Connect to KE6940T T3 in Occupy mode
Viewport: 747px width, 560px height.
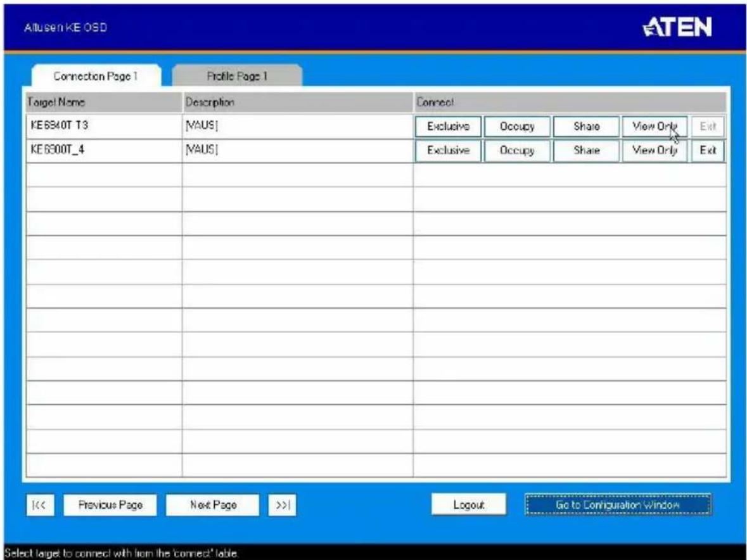click(517, 127)
